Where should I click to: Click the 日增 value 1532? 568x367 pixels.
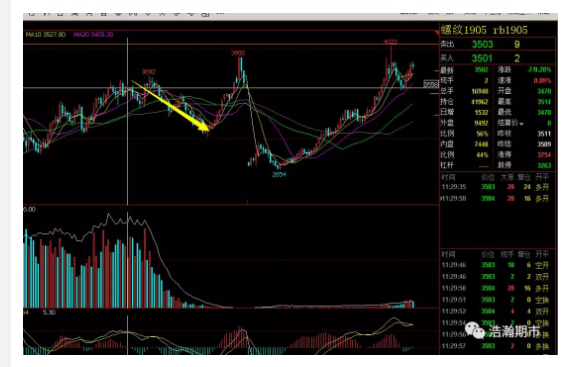click(x=481, y=112)
